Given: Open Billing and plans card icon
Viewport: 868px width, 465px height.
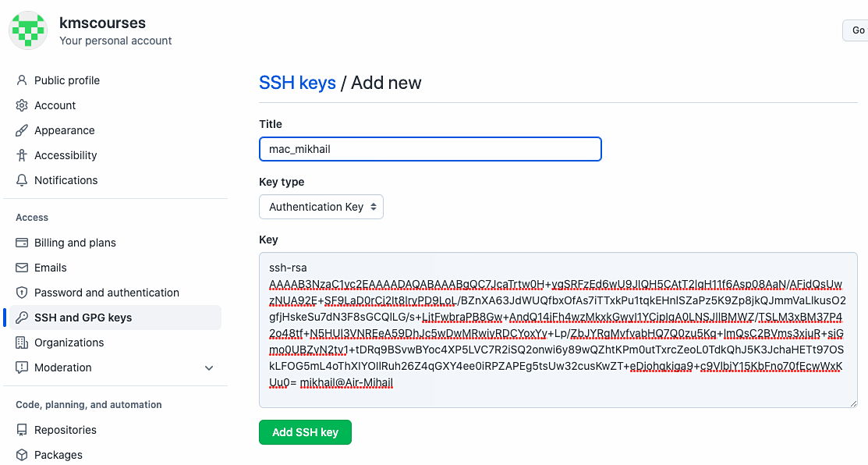Looking at the screenshot, I should tap(22, 243).
